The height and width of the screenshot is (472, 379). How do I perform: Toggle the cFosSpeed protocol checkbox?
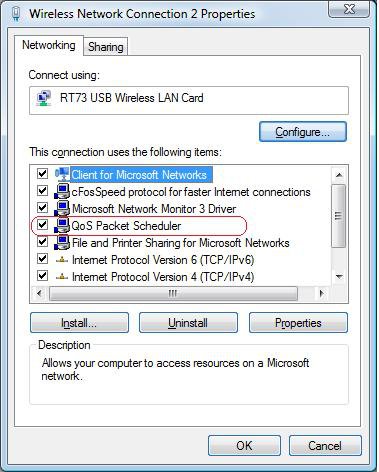[x=42, y=190]
